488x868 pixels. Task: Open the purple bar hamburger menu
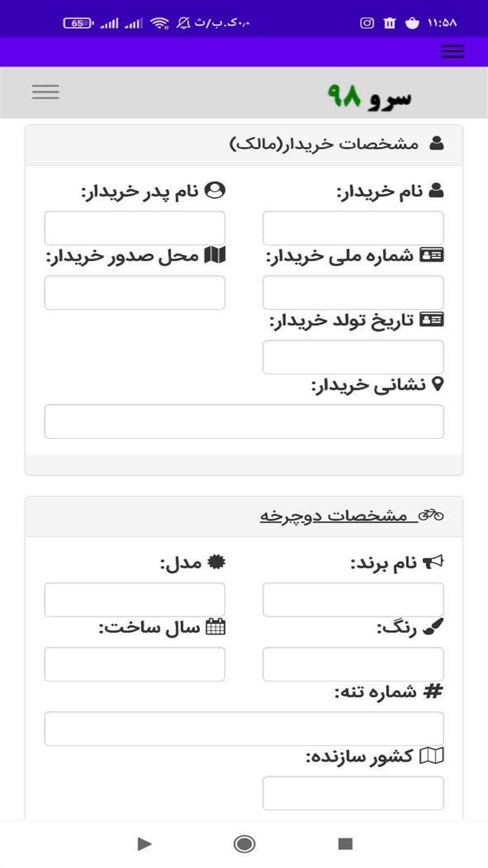click(452, 52)
